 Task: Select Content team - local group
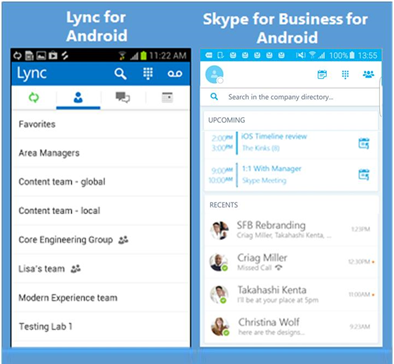coord(101,211)
